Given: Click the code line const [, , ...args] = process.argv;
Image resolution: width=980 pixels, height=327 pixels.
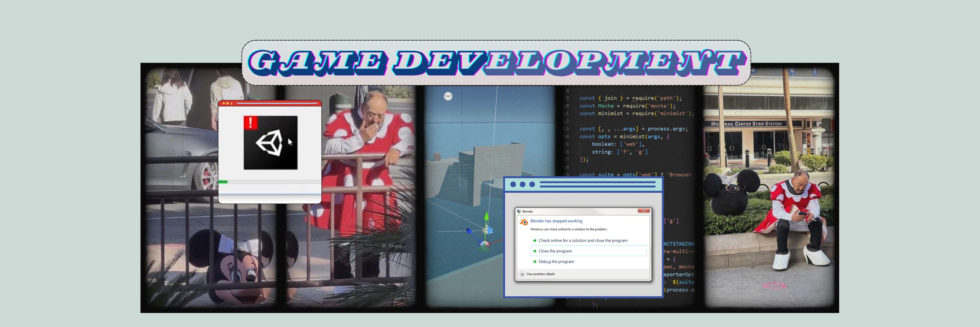Looking at the screenshot, I should pyautogui.click(x=633, y=129).
